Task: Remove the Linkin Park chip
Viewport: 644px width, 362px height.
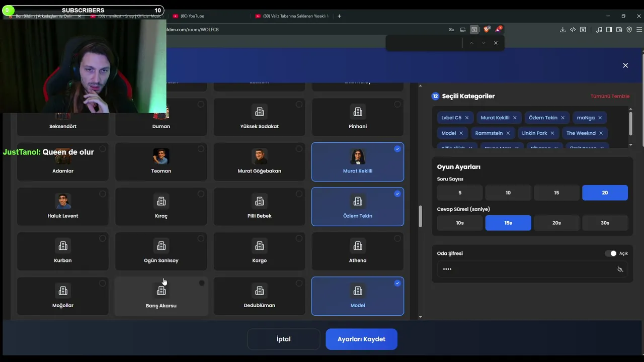Action: point(552,133)
